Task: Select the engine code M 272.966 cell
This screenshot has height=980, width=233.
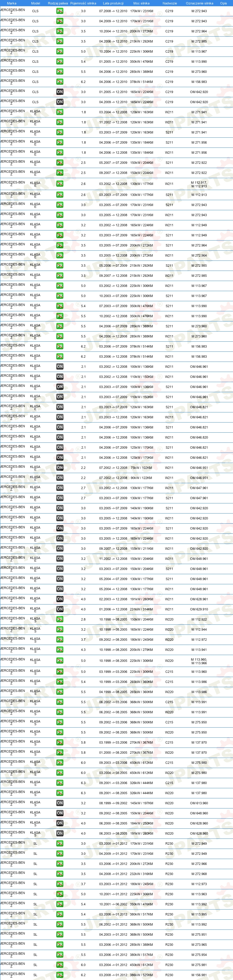Action: tap(199, 863)
